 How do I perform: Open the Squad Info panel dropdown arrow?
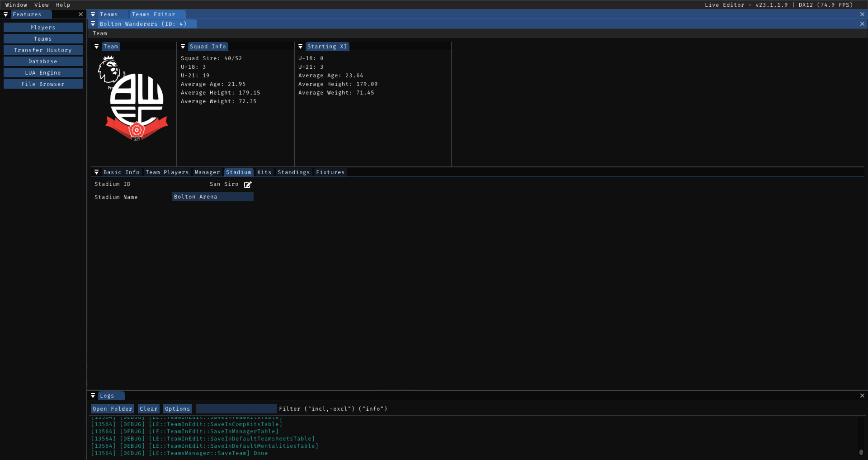(183, 47)
